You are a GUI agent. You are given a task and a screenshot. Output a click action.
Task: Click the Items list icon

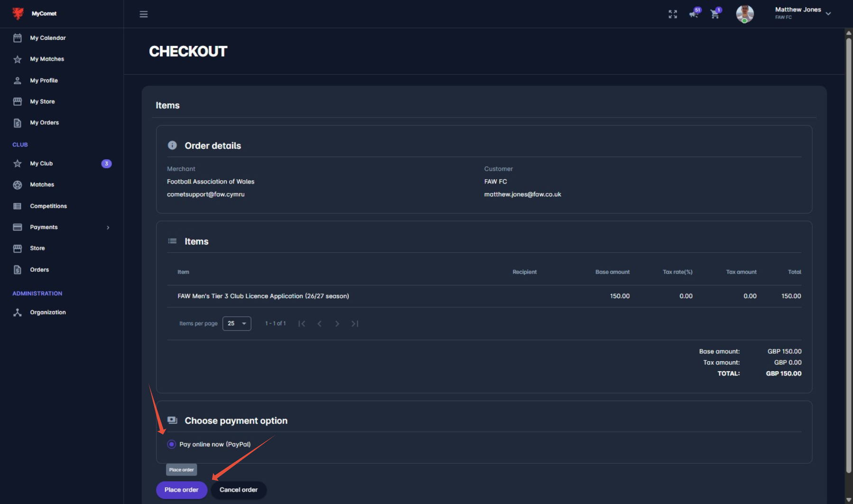tap(172, 241)
